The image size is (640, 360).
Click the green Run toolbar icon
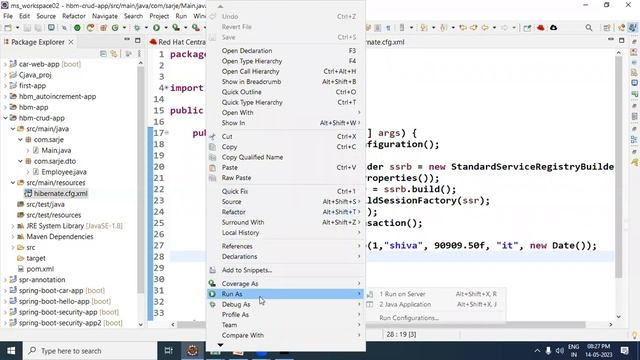click(156, 28)
